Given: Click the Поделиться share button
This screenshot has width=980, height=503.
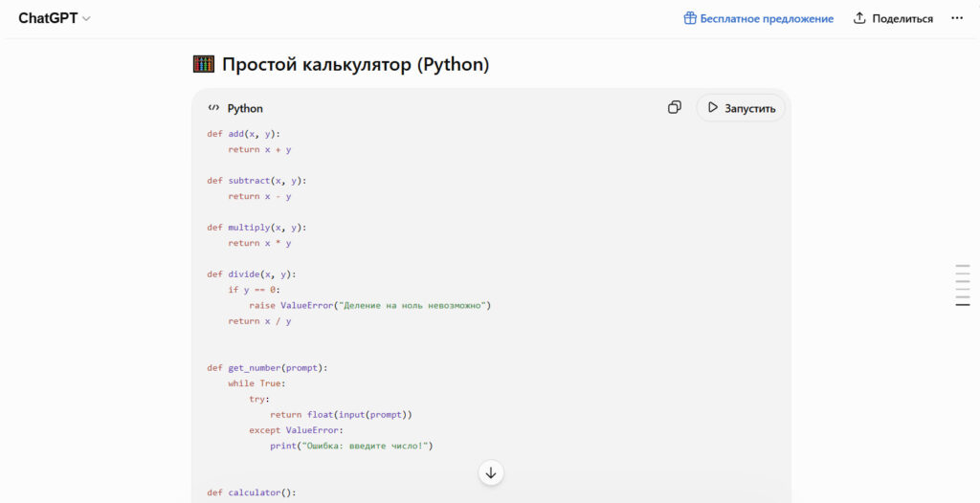Looking at the screenshot, I should [893, 18].
